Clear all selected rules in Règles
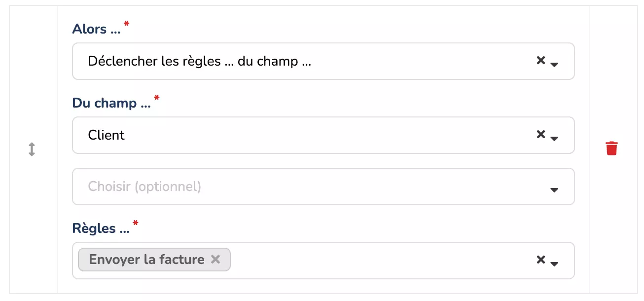The image size is (644, 301). pyautogui.click(x=540, y=260)
